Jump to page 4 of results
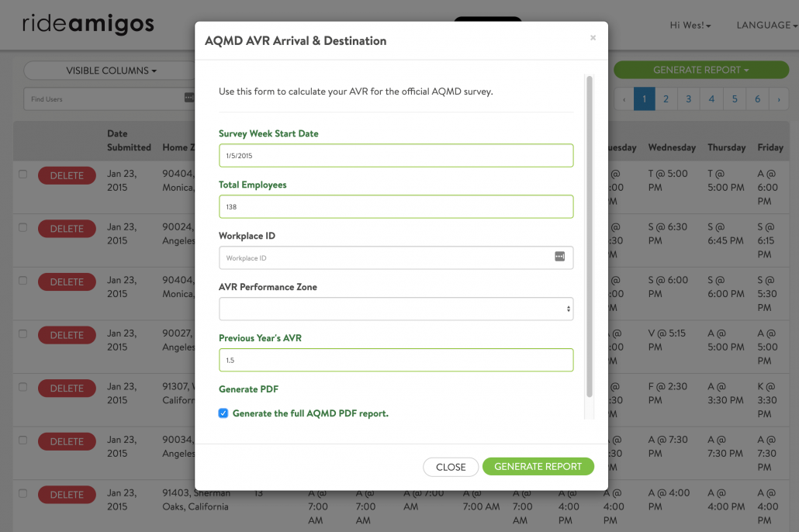Image resolution: width=799 pixels, height=532 pixels. point(711,98)
